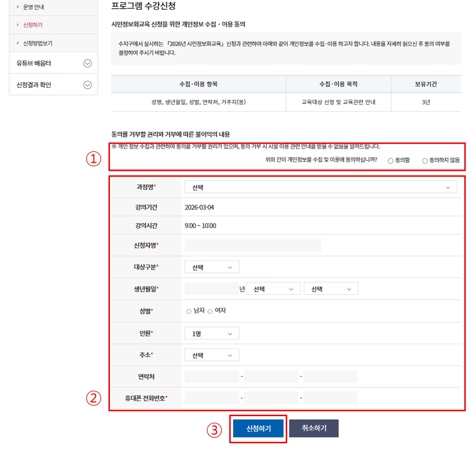The width and height of the screenshot is (476, 449).
Task: Open the 대상구분 dropdown
Action: coord(212,267)
